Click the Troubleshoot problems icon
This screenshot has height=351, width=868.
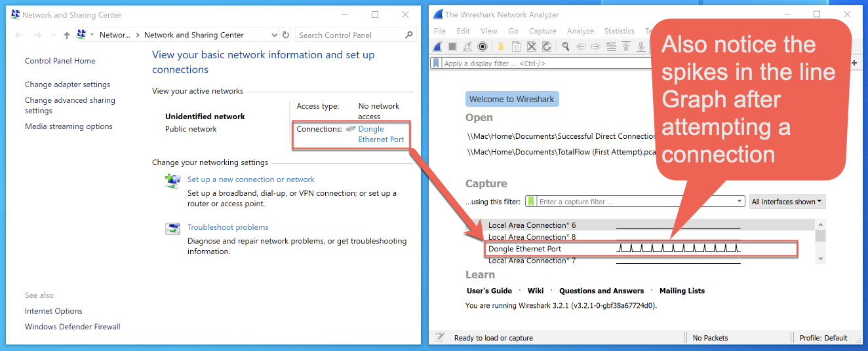[172, 229]
